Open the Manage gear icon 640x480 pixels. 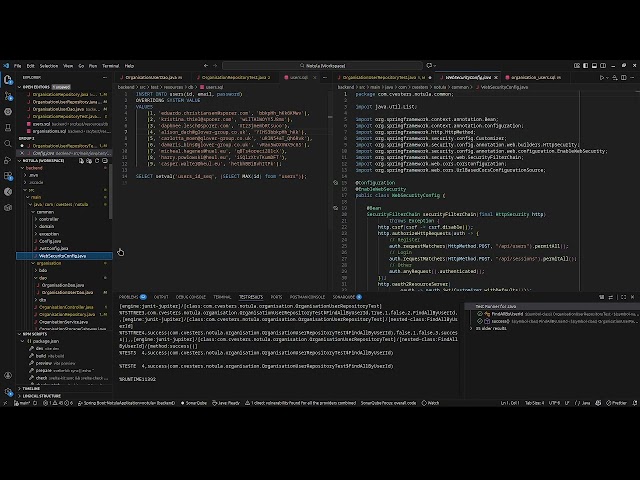(x=8, y=392)
